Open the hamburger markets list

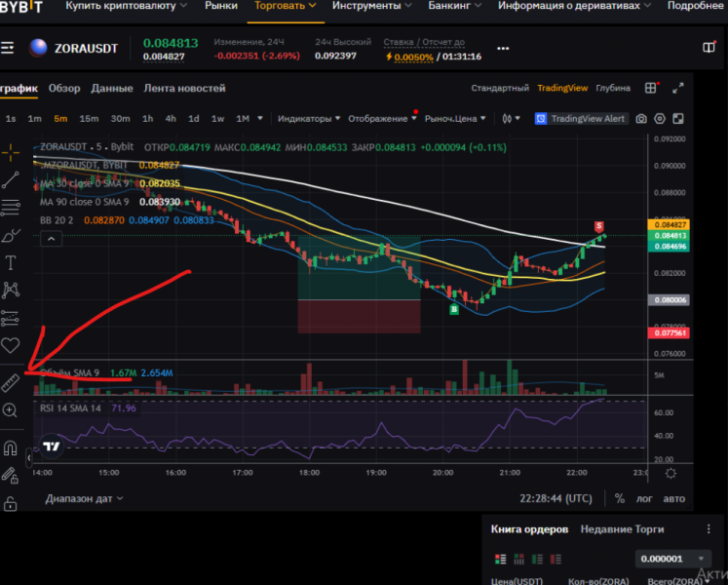[8, 48]
